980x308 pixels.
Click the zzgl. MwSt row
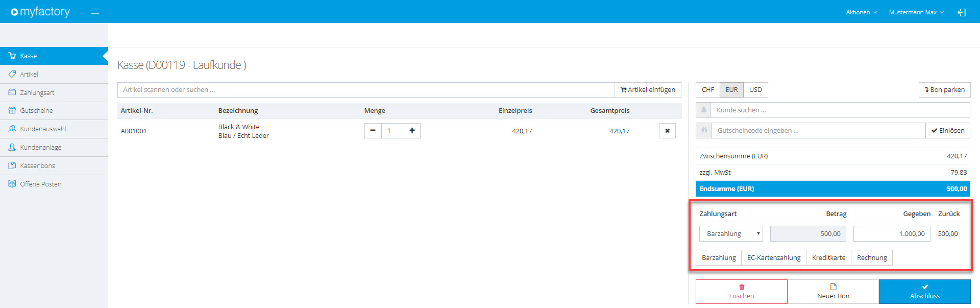click(833, 173)
